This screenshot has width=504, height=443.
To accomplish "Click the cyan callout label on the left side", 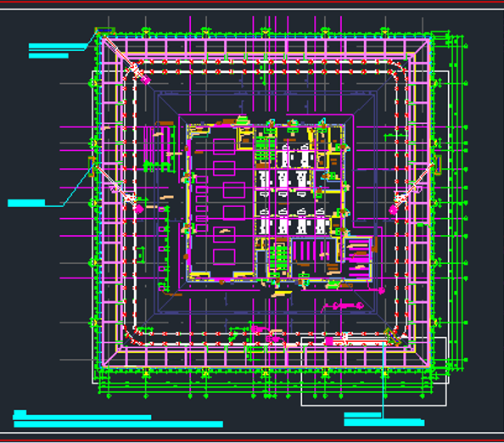I will click(x=26, y=203).
